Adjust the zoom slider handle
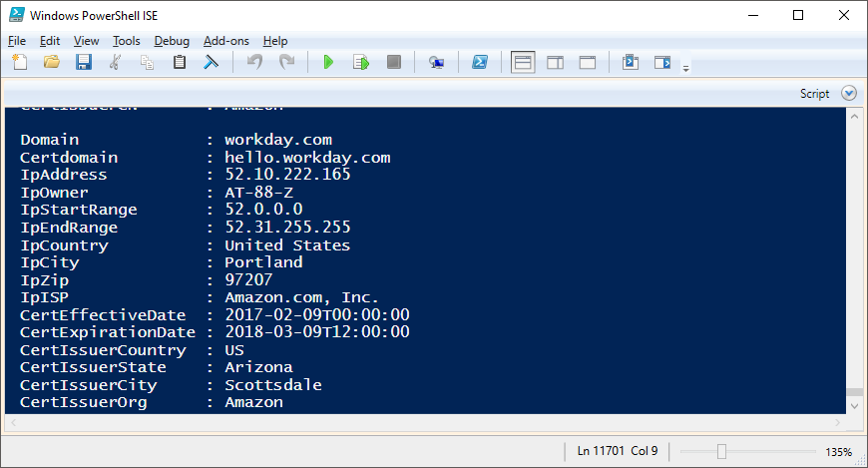The height and width of the screenshot is (468, 868). (x=721, y=452)
